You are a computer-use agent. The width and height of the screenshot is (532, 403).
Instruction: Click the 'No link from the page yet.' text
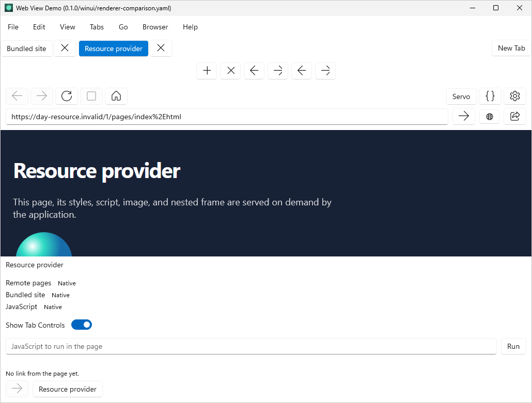pyautogui.click(x=42, y=374)
